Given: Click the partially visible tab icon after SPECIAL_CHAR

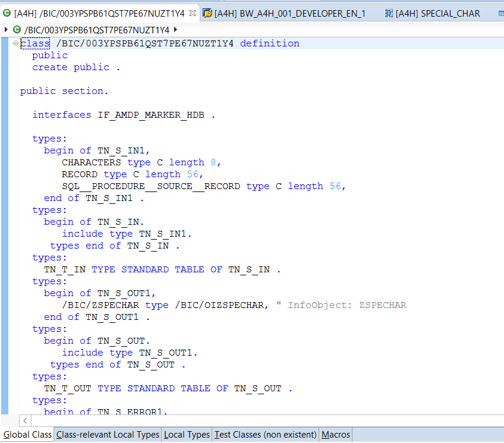Looking at the screenshot, I should click(501, 14).
